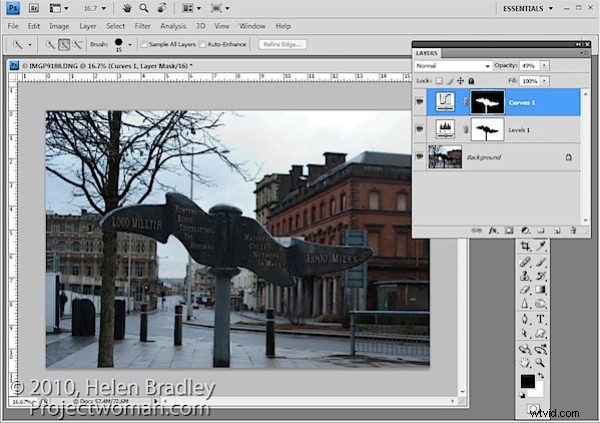Open the Analysis menu
Screen dimensions: 600x423
[173, 26]
